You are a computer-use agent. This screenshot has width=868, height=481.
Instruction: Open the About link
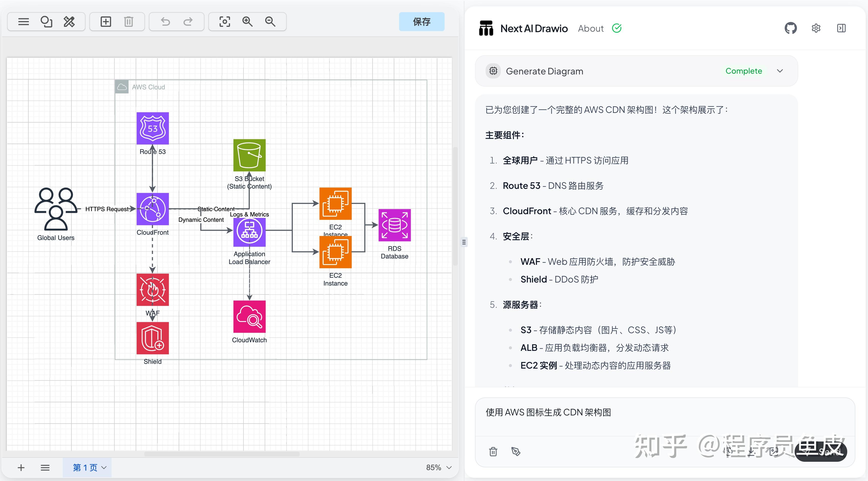(x=590, y=29)
